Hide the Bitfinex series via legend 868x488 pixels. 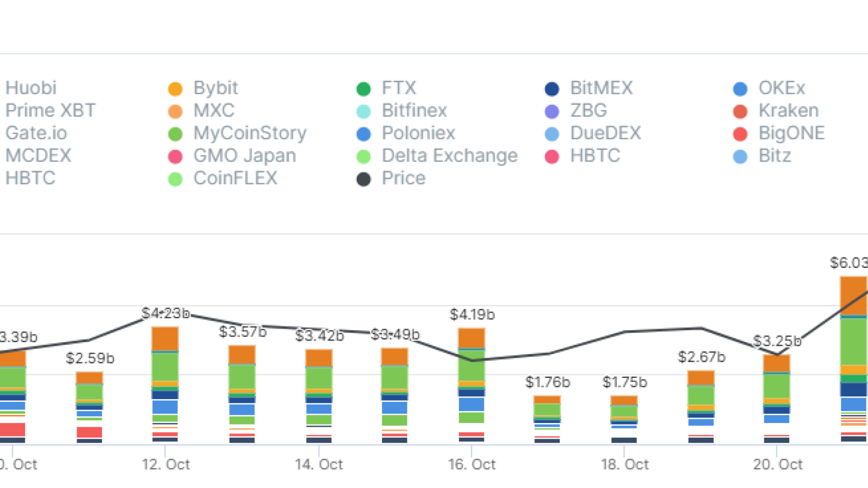click(x=401, y=111)
